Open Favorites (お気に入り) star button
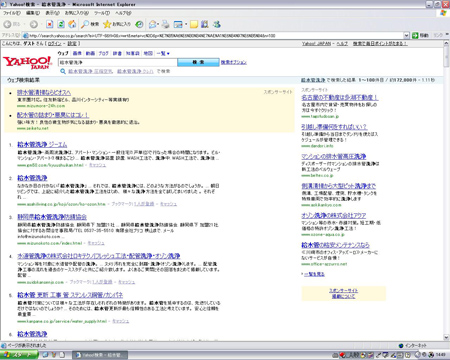This screenshot has height=360, width=450. (117, 24)
